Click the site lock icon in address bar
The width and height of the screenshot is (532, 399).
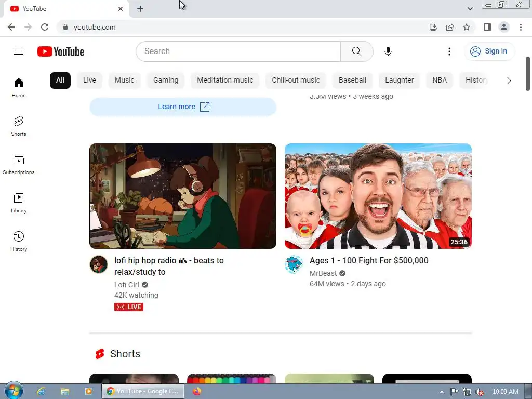tap(65, 27)
